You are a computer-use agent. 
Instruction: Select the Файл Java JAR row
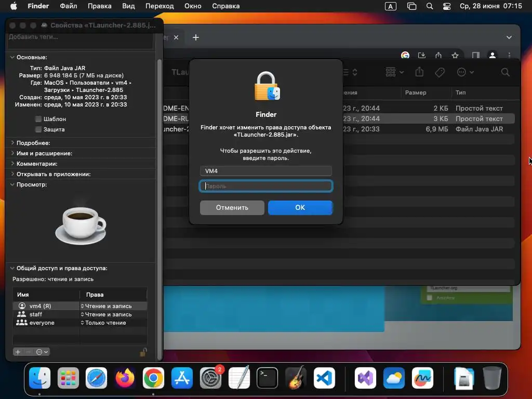tap(339, 129)
